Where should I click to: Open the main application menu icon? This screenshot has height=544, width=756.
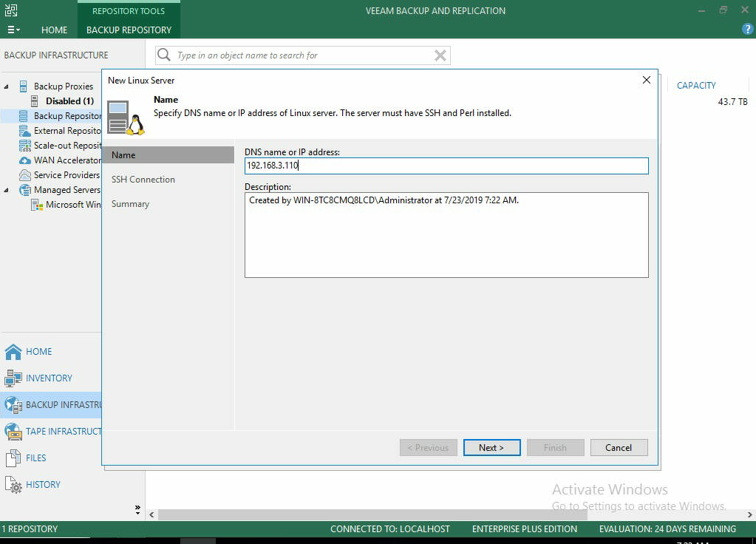click(13, 30)
